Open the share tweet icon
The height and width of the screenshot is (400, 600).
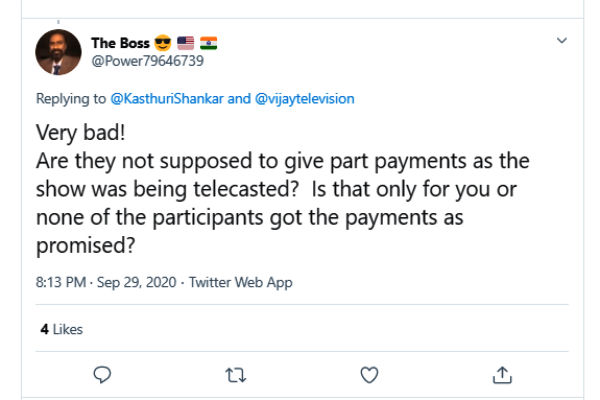pyautogui.click(x=503, y=375)
